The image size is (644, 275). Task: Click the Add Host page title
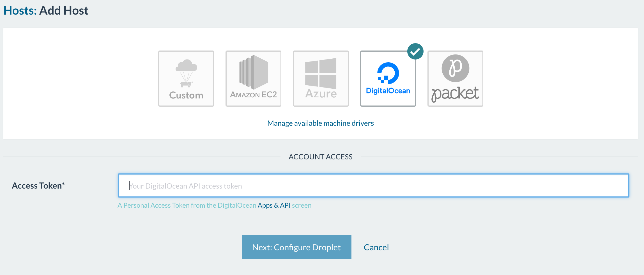point(64,11)
